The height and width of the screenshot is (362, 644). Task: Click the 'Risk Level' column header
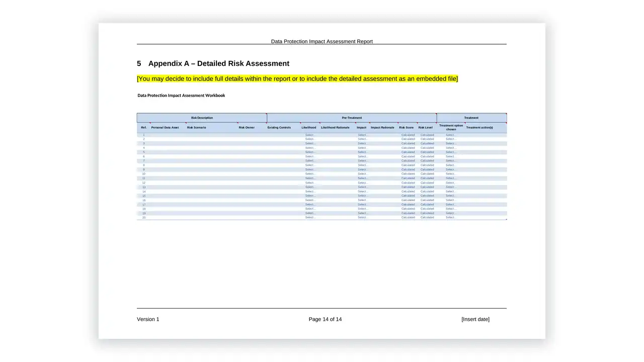point(425,128)
